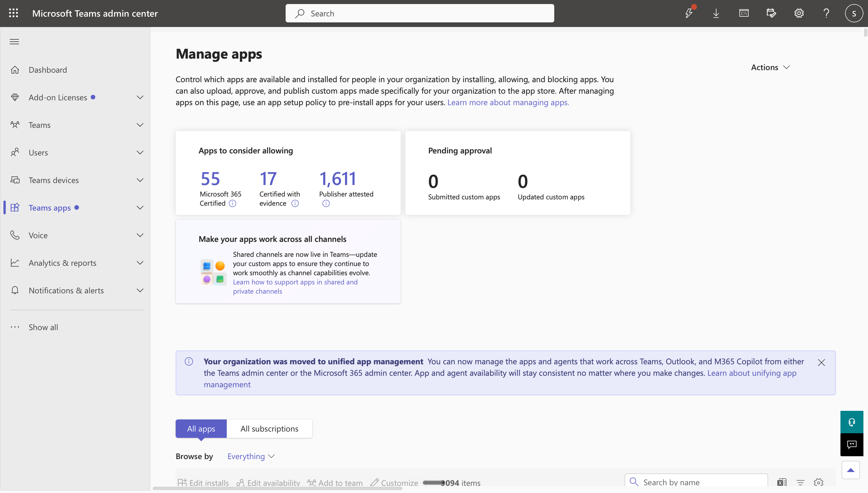Click Submitted custom apps count
868x493 pixels.
coord(433,181)
